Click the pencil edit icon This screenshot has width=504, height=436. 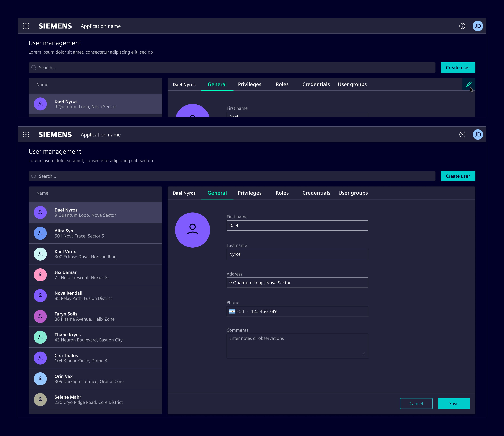coord(468,84)
